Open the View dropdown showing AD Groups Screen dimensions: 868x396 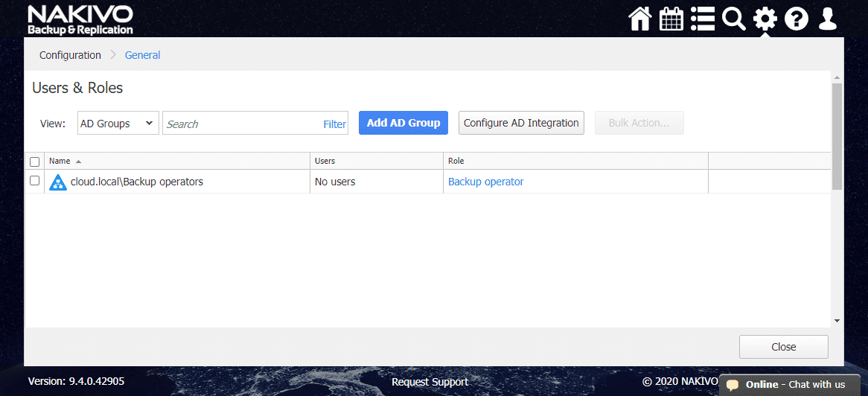coord(118,123)
